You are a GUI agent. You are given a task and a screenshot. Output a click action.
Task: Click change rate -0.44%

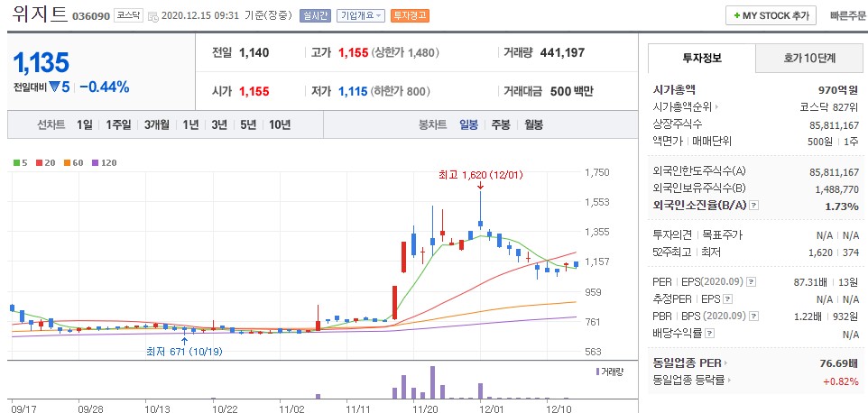click(x=104, y=87)
